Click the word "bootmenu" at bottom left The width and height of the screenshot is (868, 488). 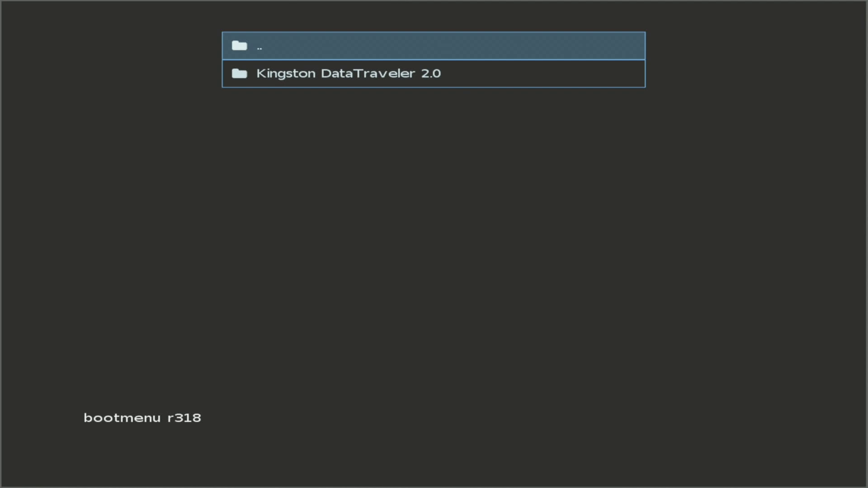[x=122, y=418]
